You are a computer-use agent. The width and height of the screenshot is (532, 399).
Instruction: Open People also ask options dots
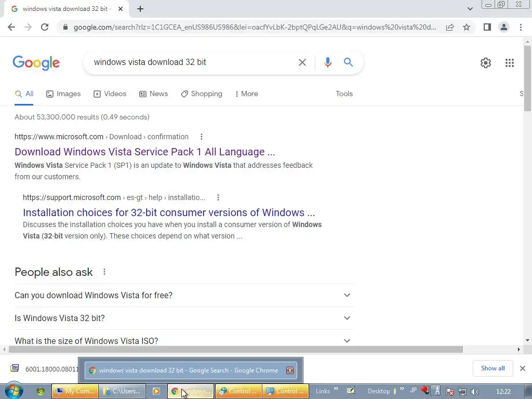click(x=104, y=272)
